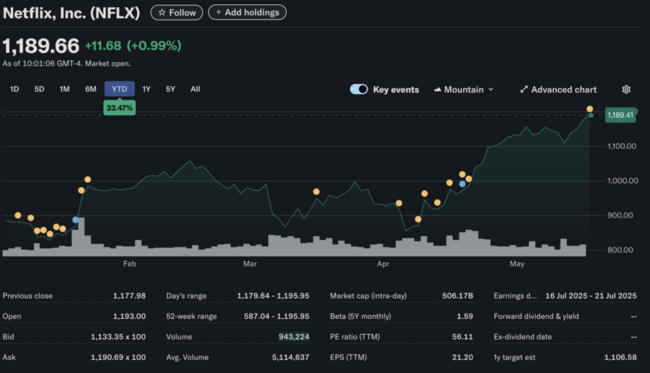650x373 pixels.
Task: Click the 1,177.98 previous close value
Action: click(x=129, y=296)
